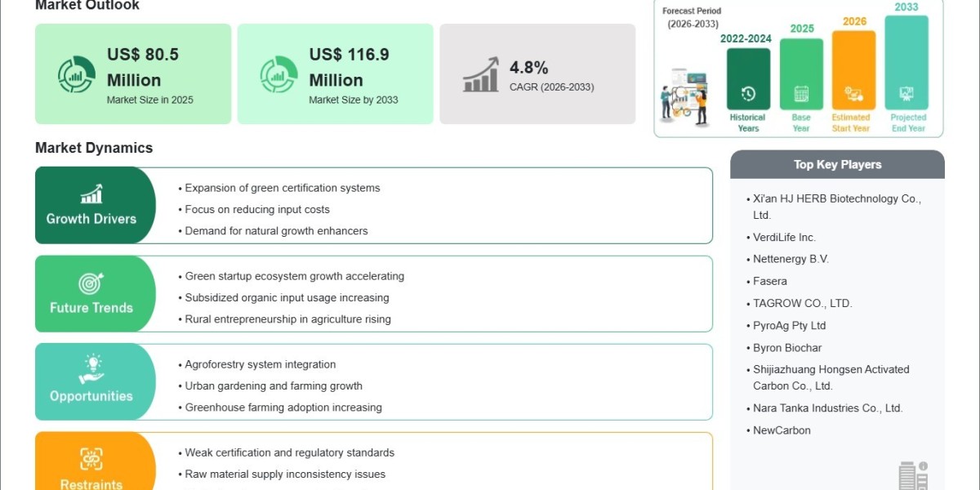
Task: Click the Market Size by 2033 card
Action: 336,74
